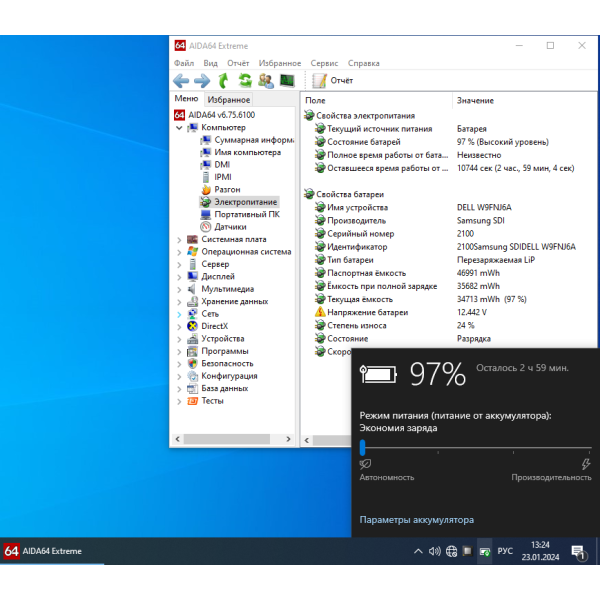Screen dimensions: 600x600
Task: Expand the Мультимедиа node
Action: (x=179, y=290)
